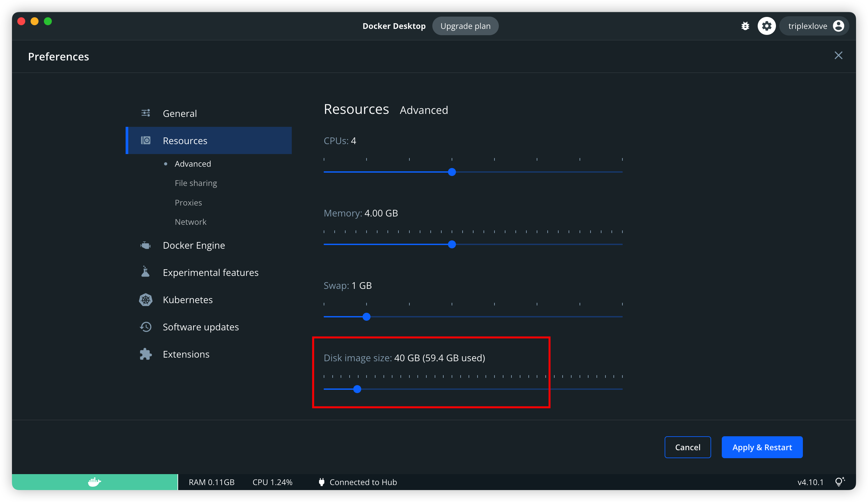The image size is (868, 502).
Task: Click the Docker Engine icon
Action: click(146, 245)
